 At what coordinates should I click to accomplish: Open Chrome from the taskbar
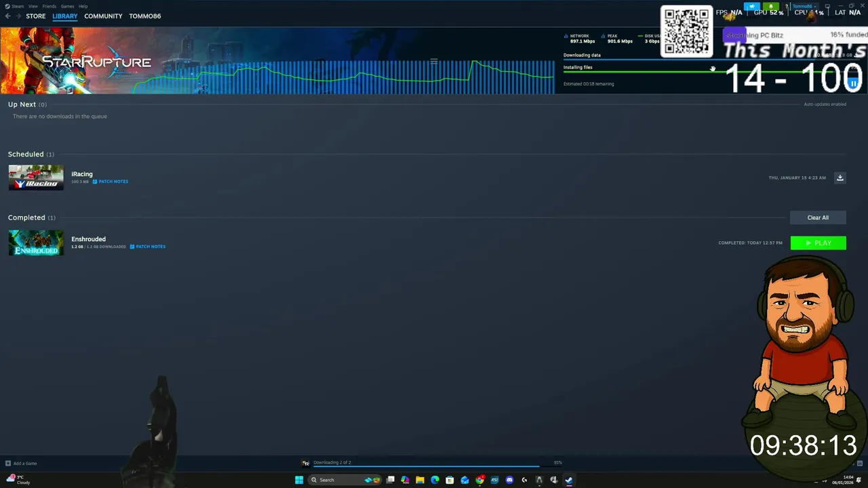479,480
